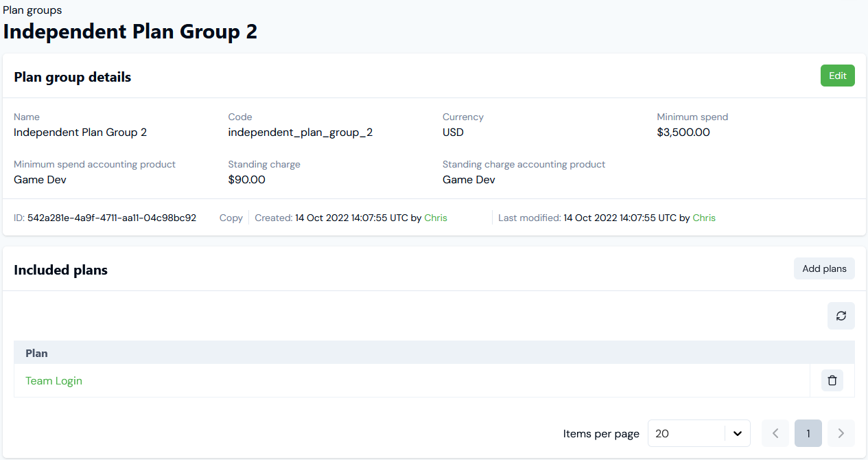Image resolution: width=868 pixels, height=460 pixels.
Task: Open the Team Login plan
Action: pyautogui.click(x=54, y=380)
